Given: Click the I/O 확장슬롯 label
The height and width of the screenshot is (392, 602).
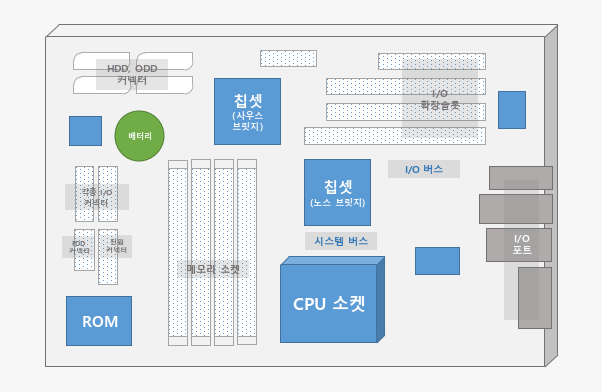Looking at the screenshot, I should [440, 99].
